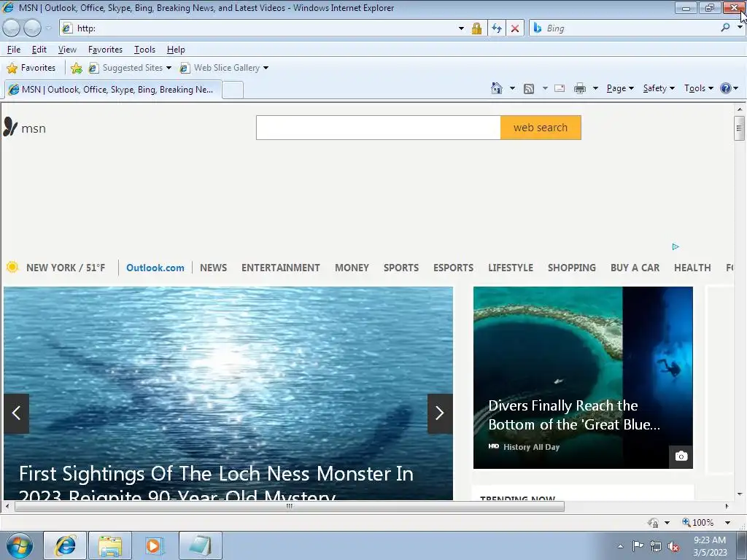Open the zoom level dropdown arrow
Screen dimensions: 747x560
(727, 522)
